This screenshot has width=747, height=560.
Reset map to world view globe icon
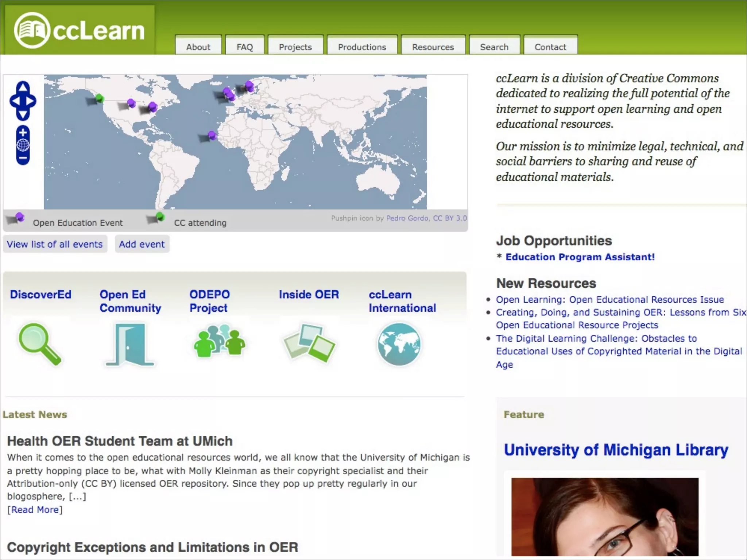(23, 145)
